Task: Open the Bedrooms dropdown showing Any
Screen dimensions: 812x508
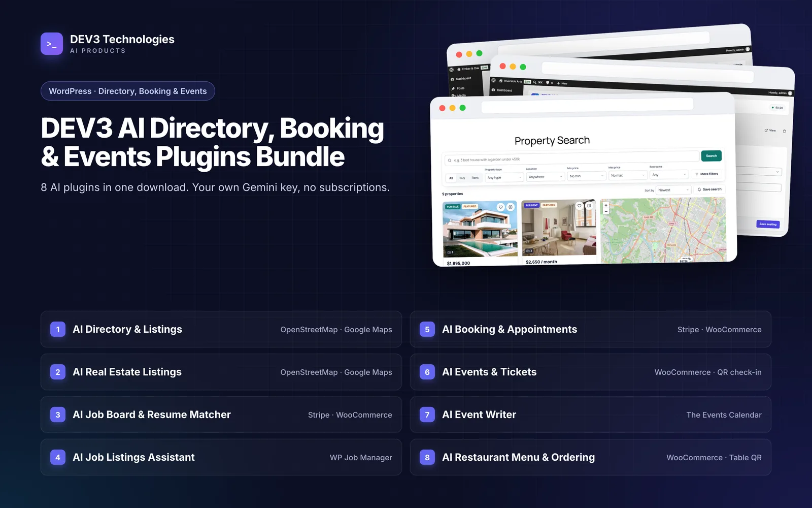Action: pos(669,174)
